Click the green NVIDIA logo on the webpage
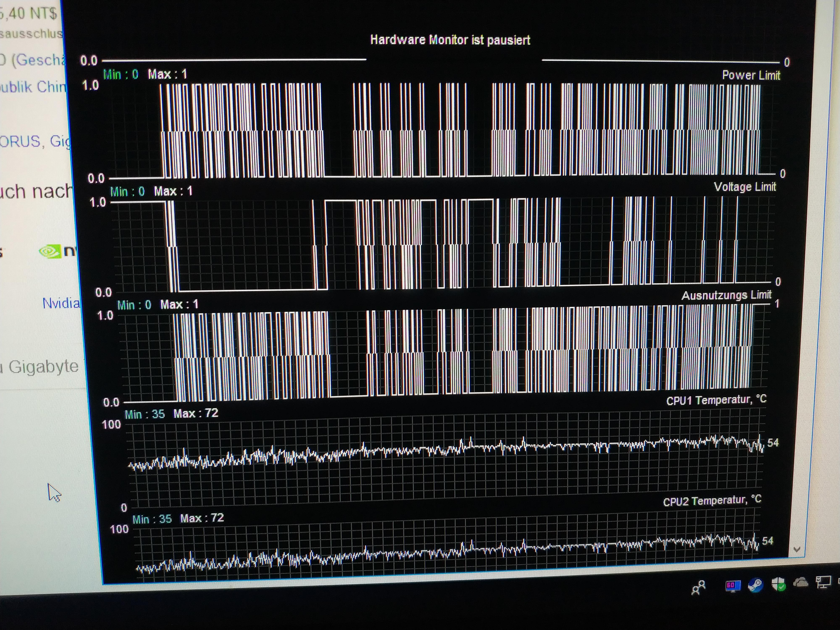The height and width of the screenshot is (630, 840). point(50,251)
